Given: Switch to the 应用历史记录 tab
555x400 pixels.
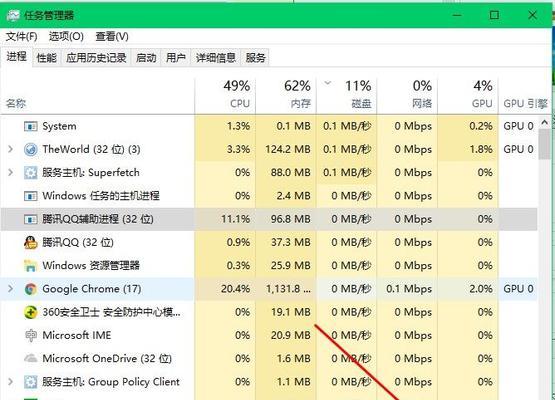Looking at the screenshot, I should [96, 58].
